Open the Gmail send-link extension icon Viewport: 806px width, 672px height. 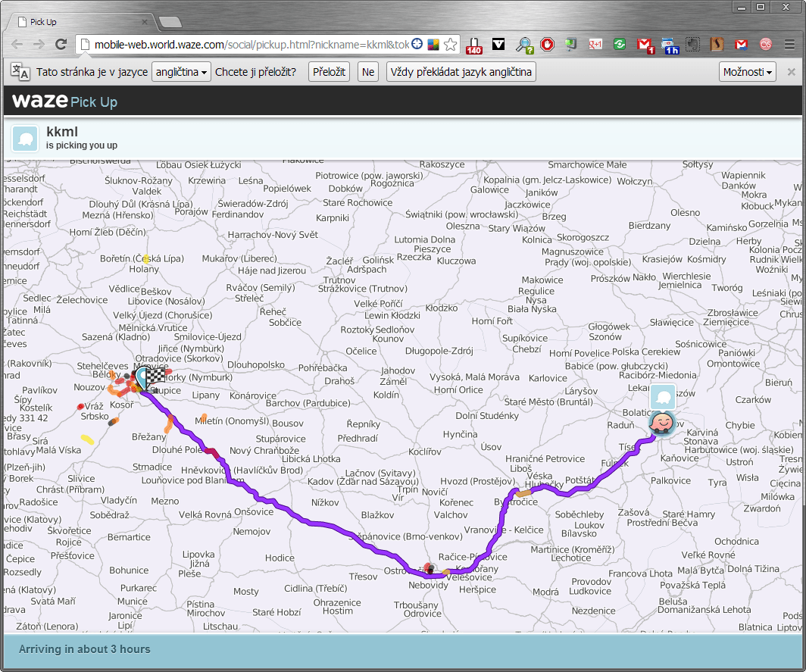[741, 44]
